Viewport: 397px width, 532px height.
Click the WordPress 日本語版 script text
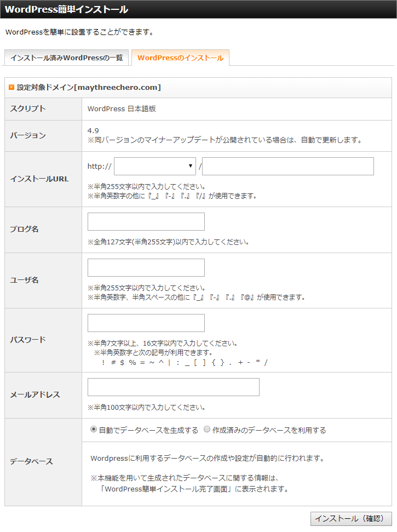pos(122,109)
